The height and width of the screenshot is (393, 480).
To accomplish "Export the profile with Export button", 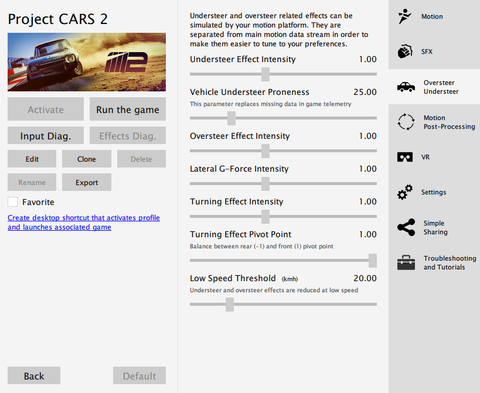I will [87, 182].
